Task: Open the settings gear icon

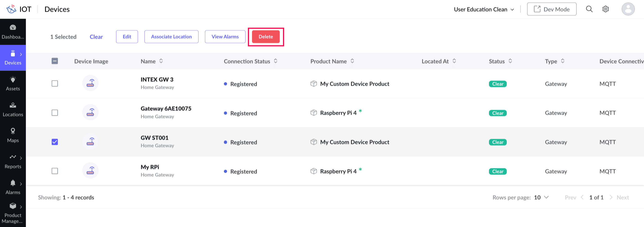Action: point(605,9)
